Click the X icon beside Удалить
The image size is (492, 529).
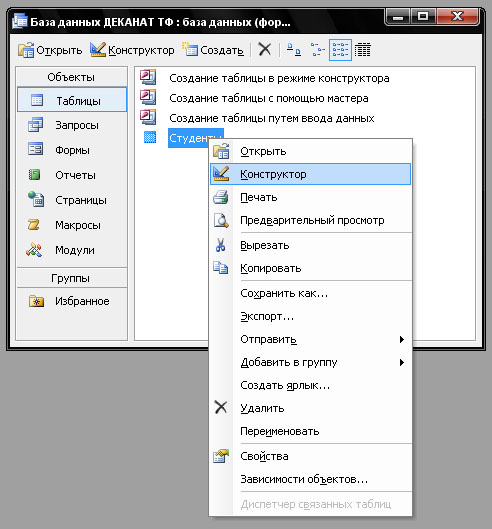221,408
